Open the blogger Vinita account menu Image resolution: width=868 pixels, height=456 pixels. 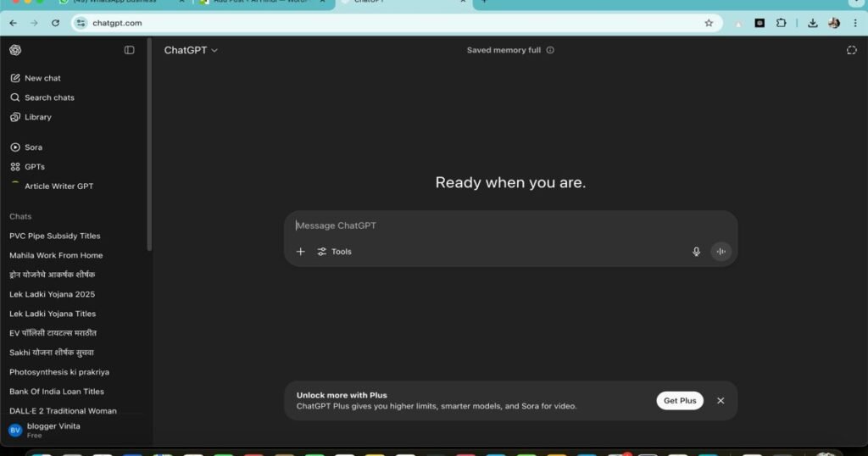(45, 430)
